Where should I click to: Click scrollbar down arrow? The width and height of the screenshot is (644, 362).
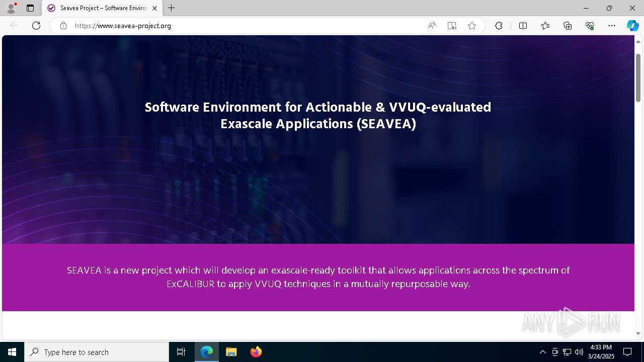[638, 333]
